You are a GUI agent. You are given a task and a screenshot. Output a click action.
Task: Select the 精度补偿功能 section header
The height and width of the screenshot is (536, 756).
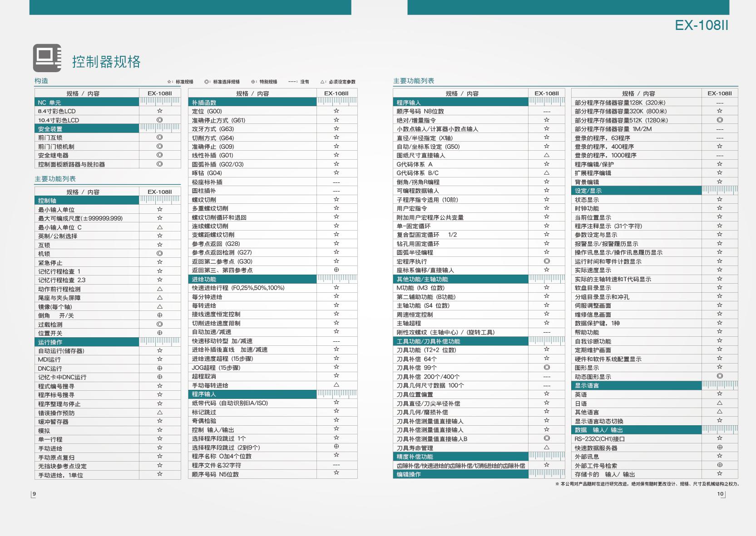coord(461,457)
